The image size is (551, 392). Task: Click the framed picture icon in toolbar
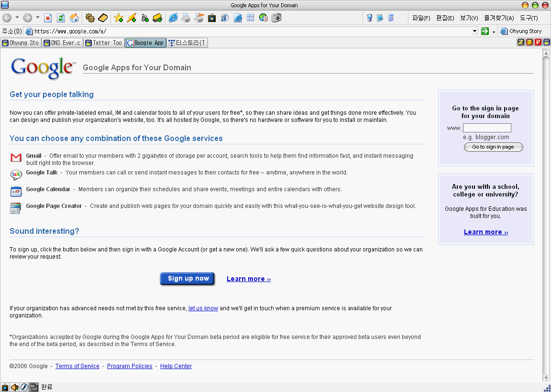tap(212, 18)
